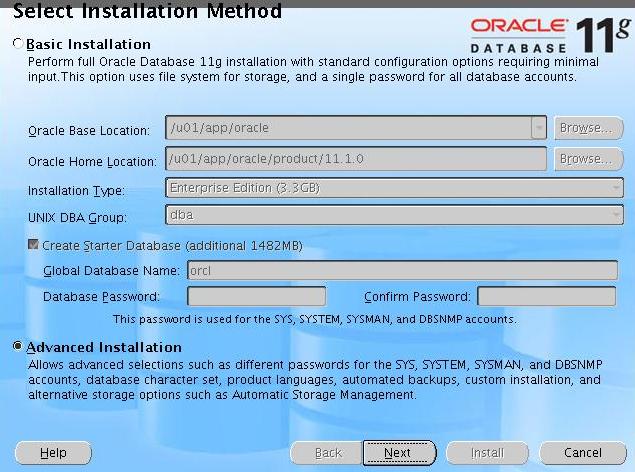635x472 pixels.
Task: Click the Database Password label
Action: pos(101,297)
